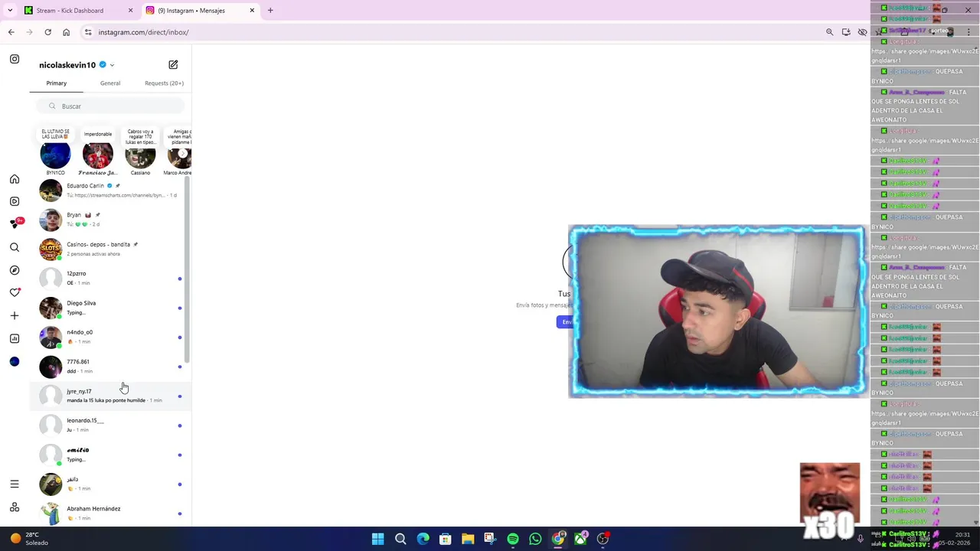
Task: Open the More hamburger menu in sidebar
Action: tap(15, 484)
